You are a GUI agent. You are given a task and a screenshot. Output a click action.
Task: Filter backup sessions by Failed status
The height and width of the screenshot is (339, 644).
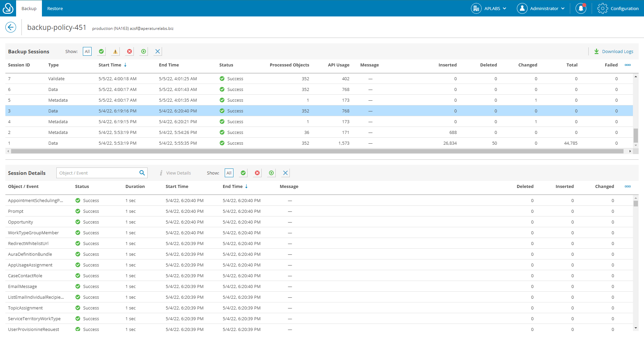(129, 51)
